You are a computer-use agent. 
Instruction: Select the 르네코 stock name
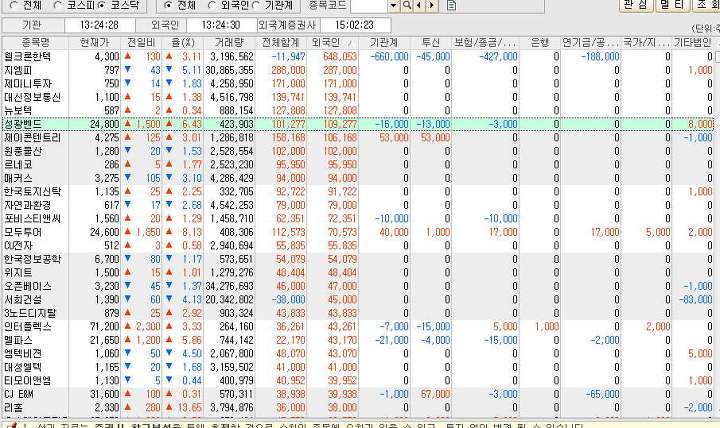[x=18, y=164]
